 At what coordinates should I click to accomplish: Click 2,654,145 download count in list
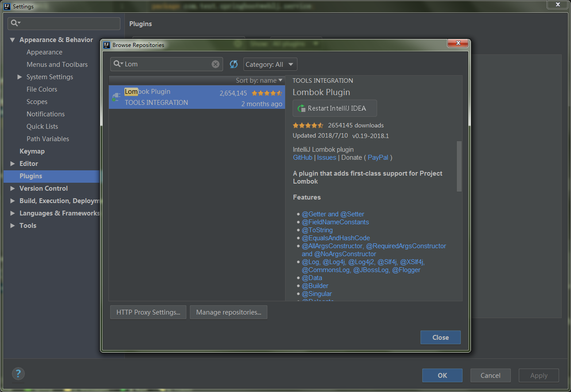coord(233,93)
